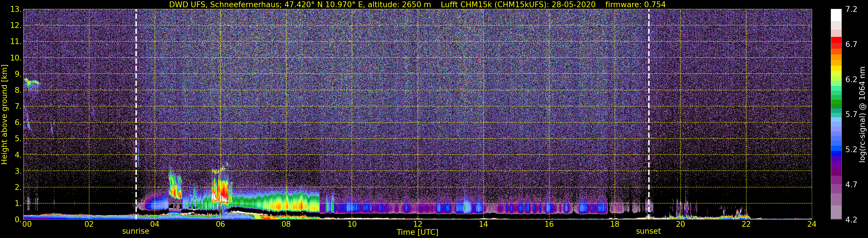Click the y-axis tick label '11.'

16,41
